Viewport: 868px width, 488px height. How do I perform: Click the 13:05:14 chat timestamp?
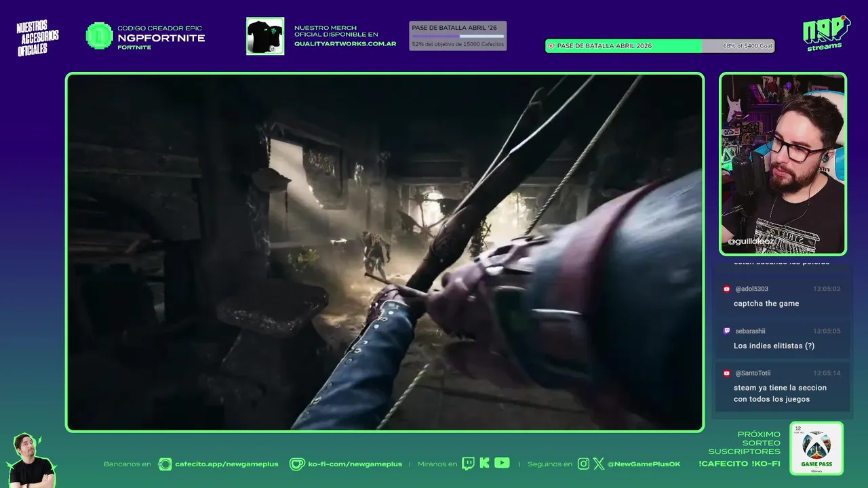point(827,373)
